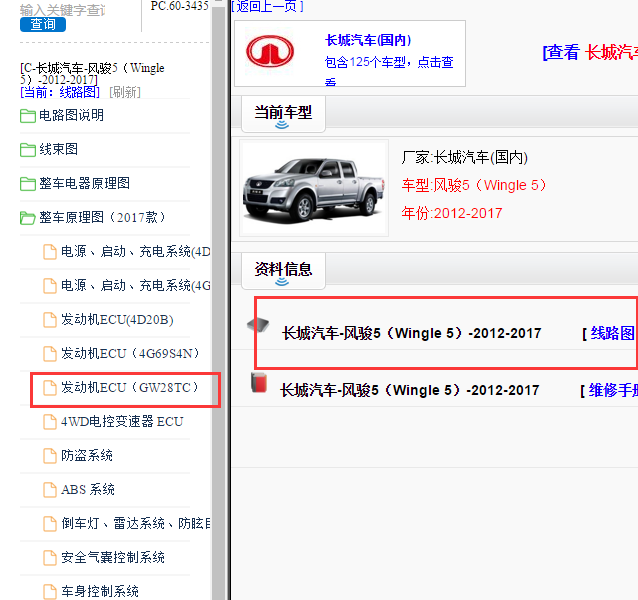Screen dimensions: 638x600
Task: Select the 资料信息 tab
Action: coord(283,271)
